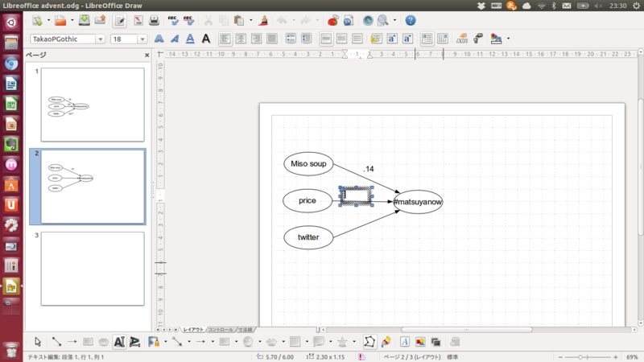
Task: Click the Save document icon
Action: (x=85, y=20)
